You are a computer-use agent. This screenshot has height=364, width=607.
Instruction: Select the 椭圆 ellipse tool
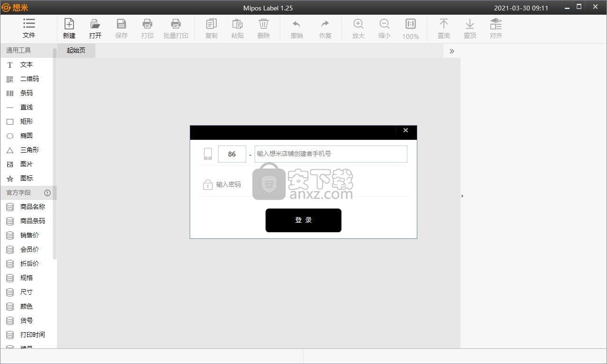click(27, 136)
